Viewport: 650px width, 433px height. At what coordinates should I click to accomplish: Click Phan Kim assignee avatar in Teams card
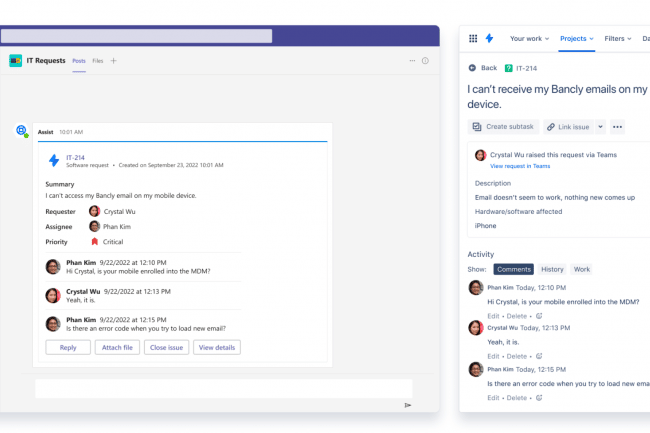(x=95, y=226)
